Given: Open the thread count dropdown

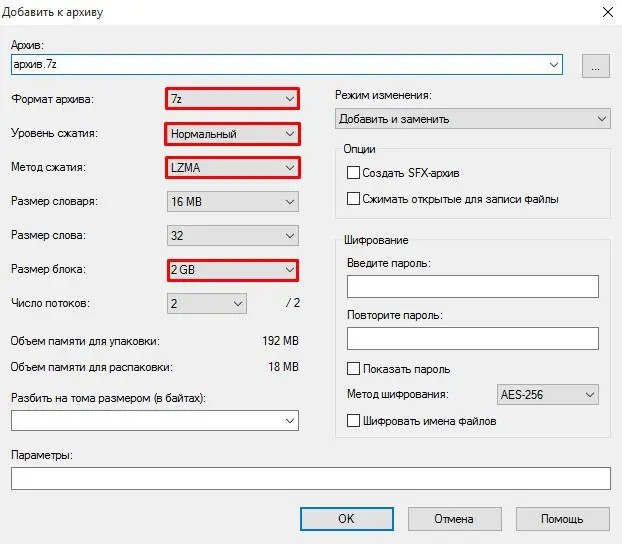Looking at the screenshot, I should click(207, 304).
